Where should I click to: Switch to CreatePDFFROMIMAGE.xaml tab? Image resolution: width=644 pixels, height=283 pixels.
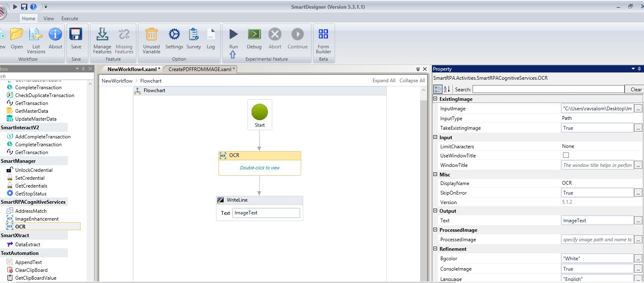(x=201, y=69)
